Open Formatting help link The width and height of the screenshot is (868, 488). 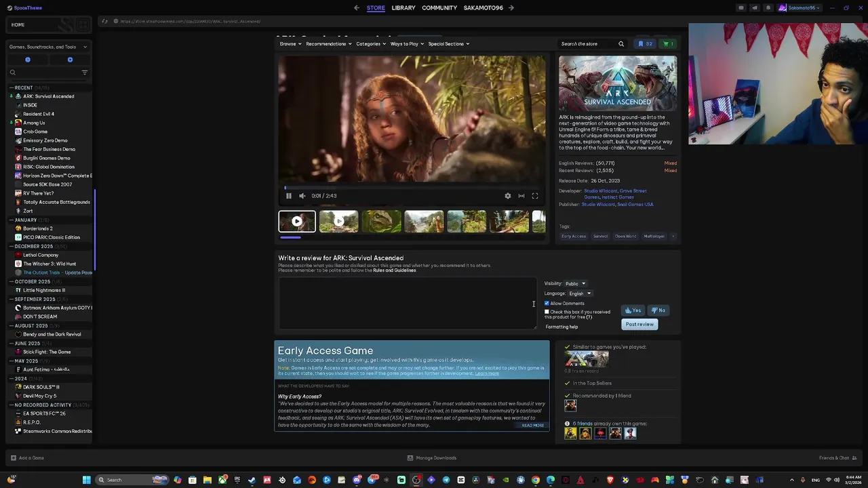click(x=561, y=327)
